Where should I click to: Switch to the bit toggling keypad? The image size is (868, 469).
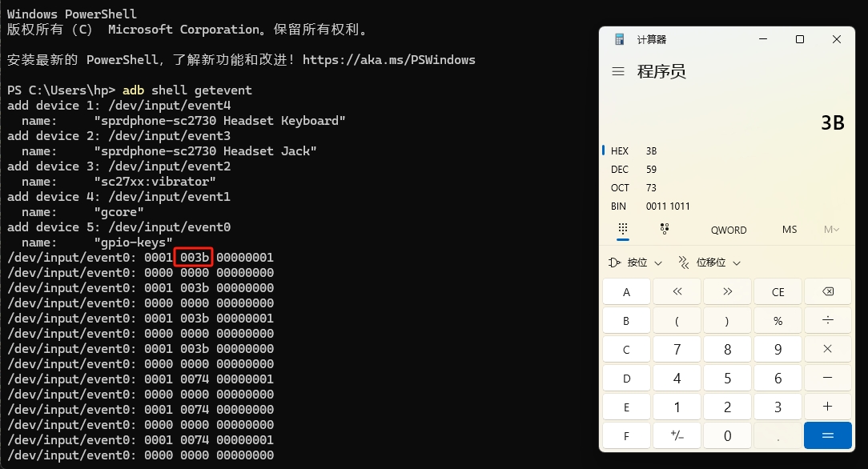pyautogui.click(x=665, y=229)
